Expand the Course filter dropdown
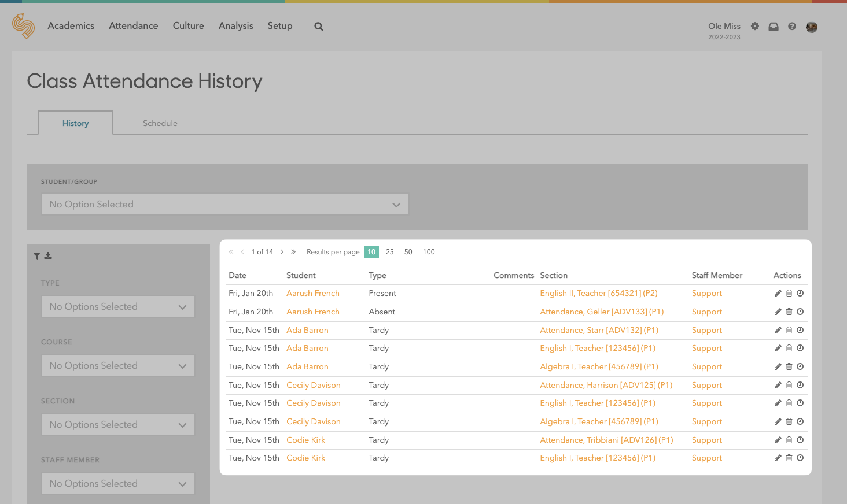The image size is (847, 504). pos(118,365)
